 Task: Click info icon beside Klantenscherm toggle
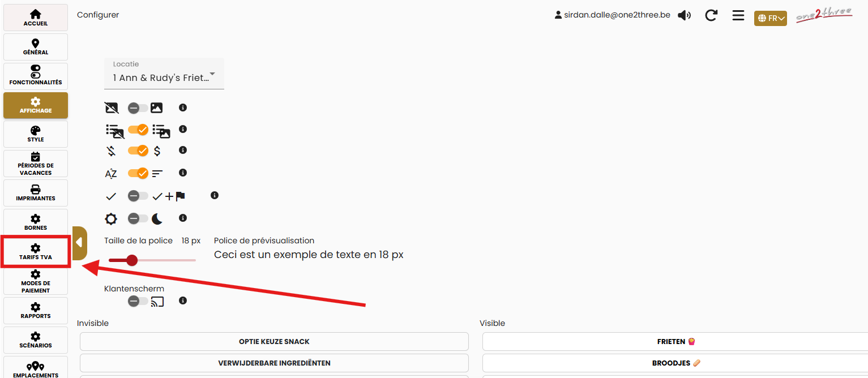(183, 300)
